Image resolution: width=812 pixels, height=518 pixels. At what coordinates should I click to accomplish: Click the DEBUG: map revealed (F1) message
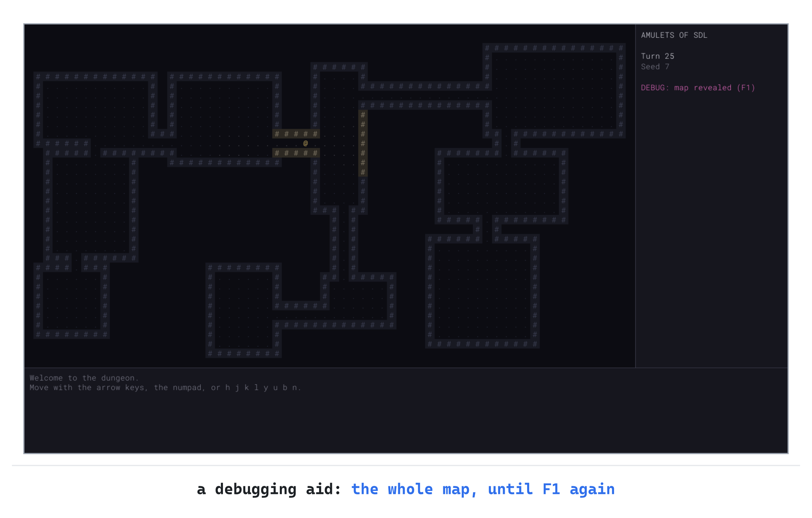tap(698, 88)
